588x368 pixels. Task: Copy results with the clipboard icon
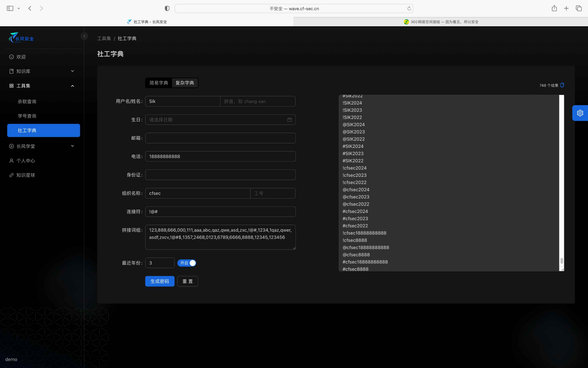(562, 85)
